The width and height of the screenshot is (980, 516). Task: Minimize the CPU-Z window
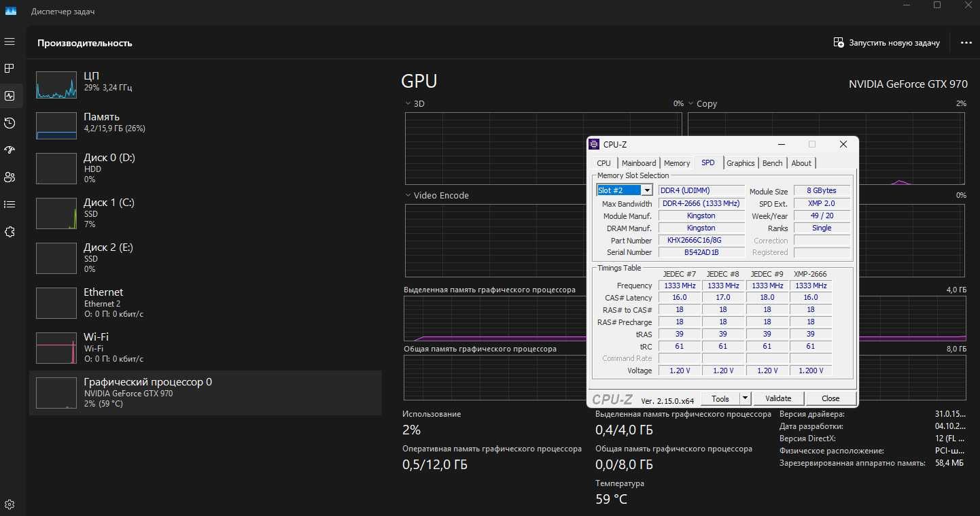point(781,144)
